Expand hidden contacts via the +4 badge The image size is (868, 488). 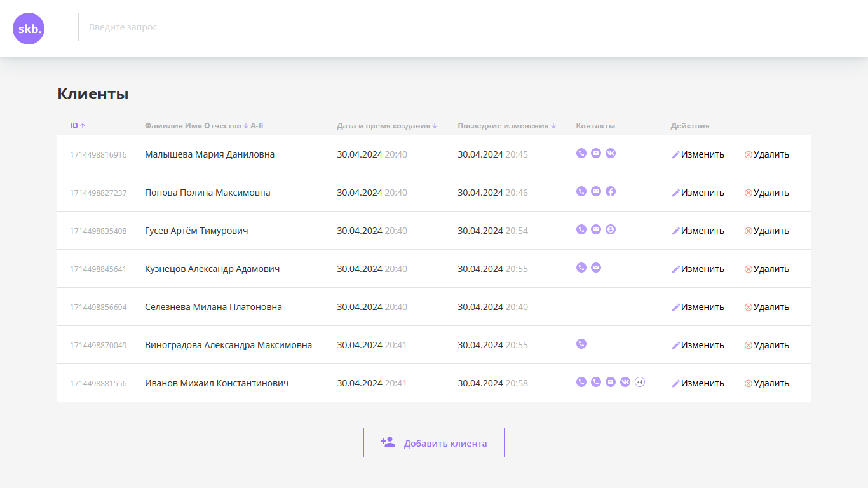click(x=640, y=382)
